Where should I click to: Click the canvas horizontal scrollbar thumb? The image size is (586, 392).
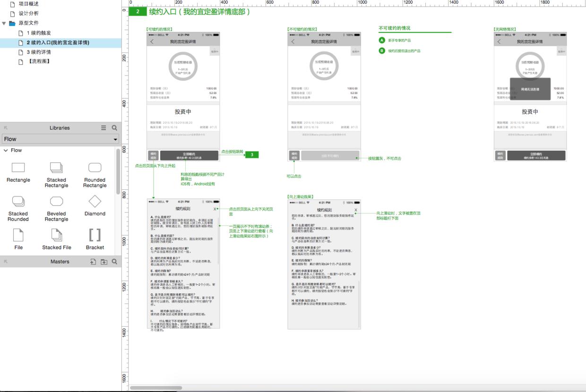(155, 388)
